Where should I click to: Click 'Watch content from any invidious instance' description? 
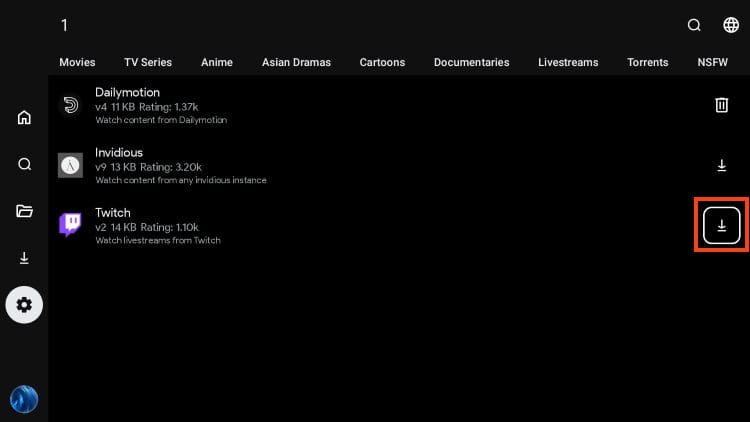pos(181,180)
